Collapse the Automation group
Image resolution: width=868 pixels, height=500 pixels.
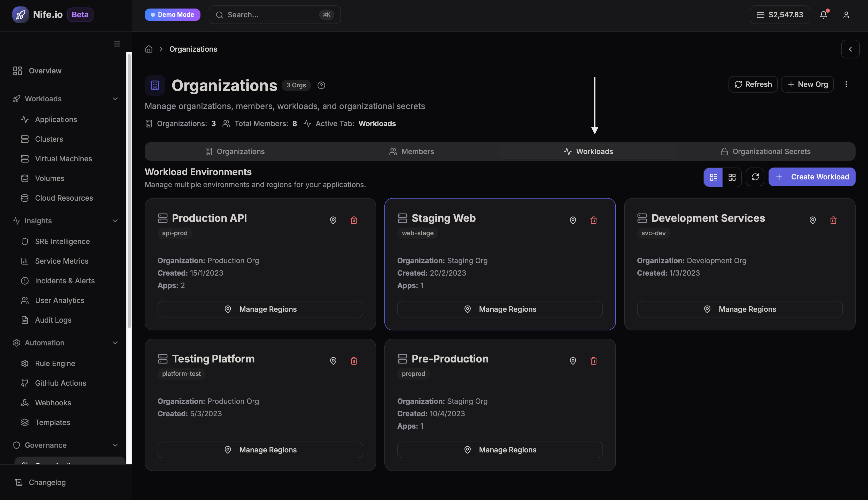click(115, 343)
